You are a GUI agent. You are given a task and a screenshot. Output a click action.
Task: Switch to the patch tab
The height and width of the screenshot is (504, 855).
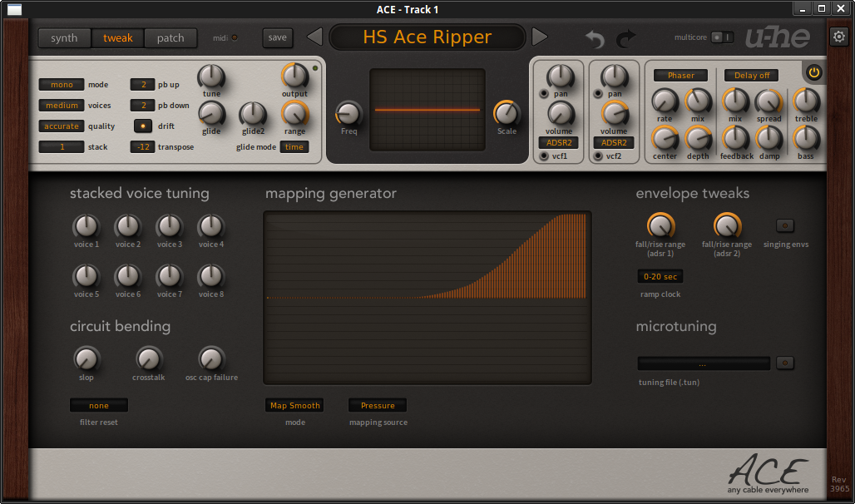pyautogui.click(x=171, y=37)
